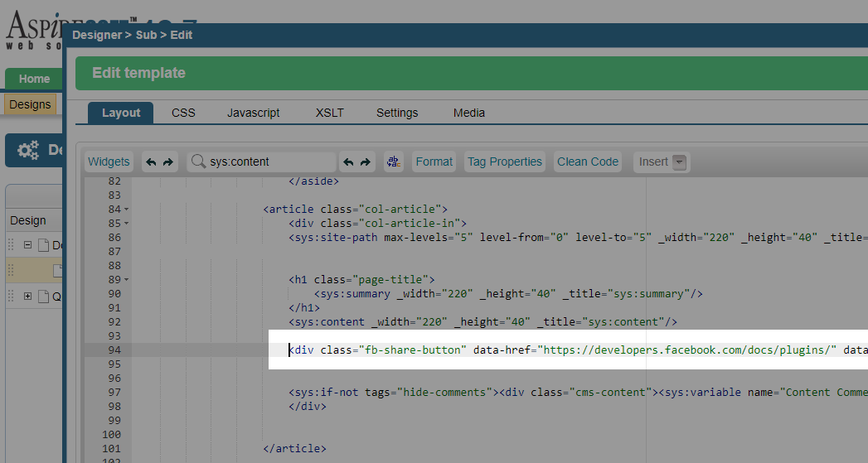Click the redo arrow beside the Widgets button
This screenshot has width=868, height=463.
(x=168, y=162)
